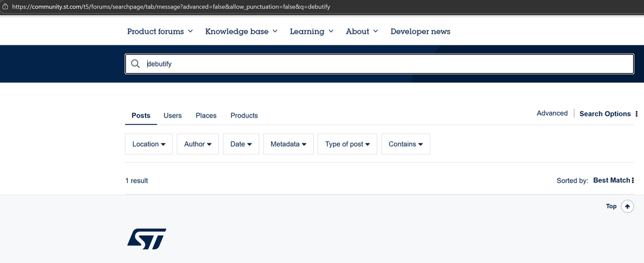
Task: Open the Author filter dropdown
Action: (197, 144)
